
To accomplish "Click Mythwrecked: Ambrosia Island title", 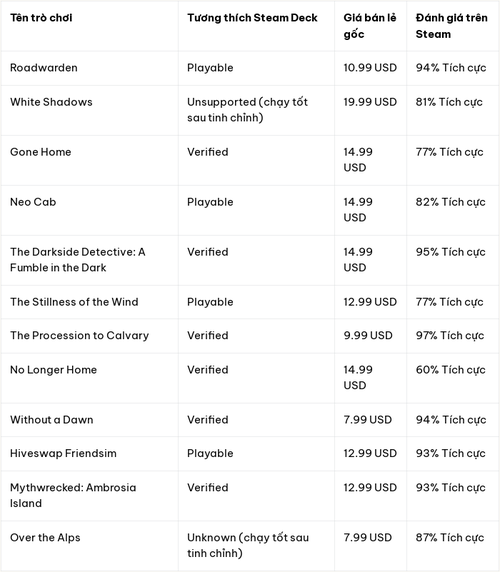I will [73, 495].
